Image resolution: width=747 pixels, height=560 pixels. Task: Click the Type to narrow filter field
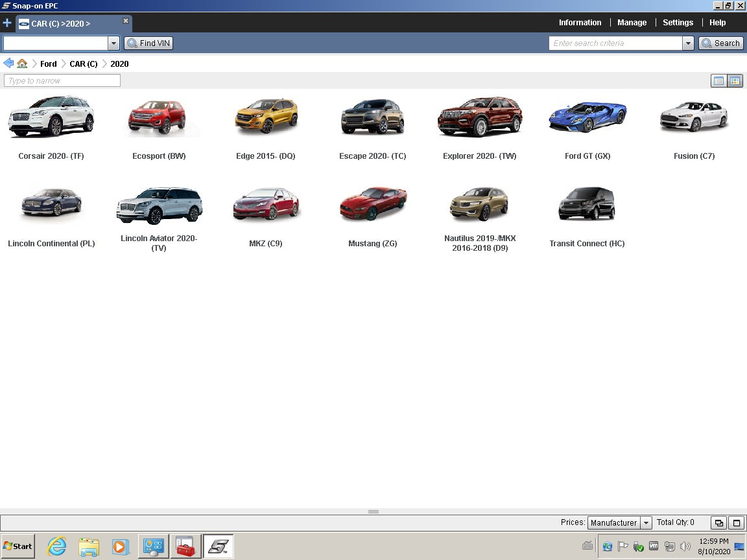[62, 81]
